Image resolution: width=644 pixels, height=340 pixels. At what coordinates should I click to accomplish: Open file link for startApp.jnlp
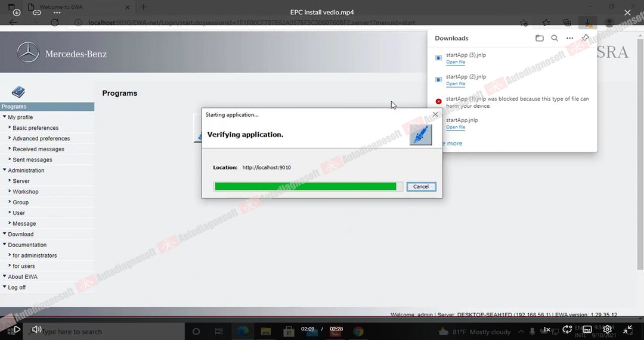pos(456,127)
